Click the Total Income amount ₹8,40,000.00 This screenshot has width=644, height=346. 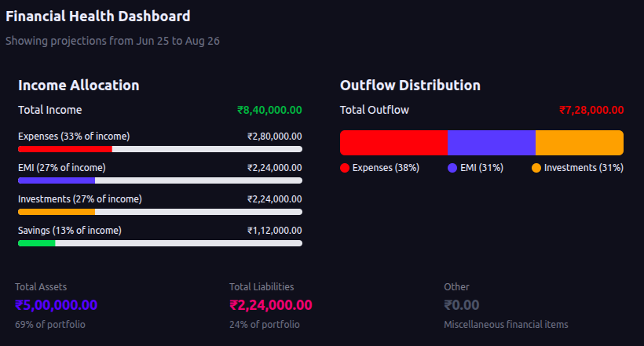click(269, 111)
